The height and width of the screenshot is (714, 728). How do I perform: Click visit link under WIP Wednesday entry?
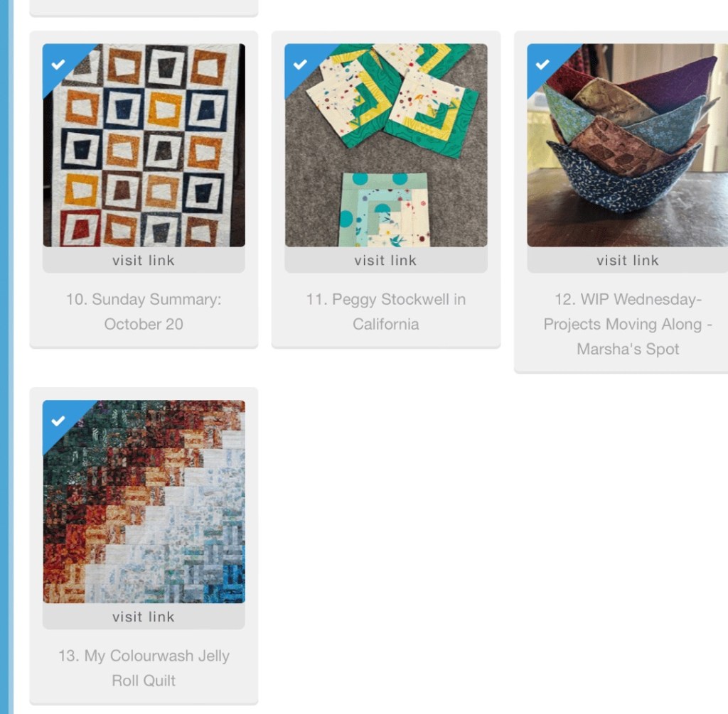(628, 260)
